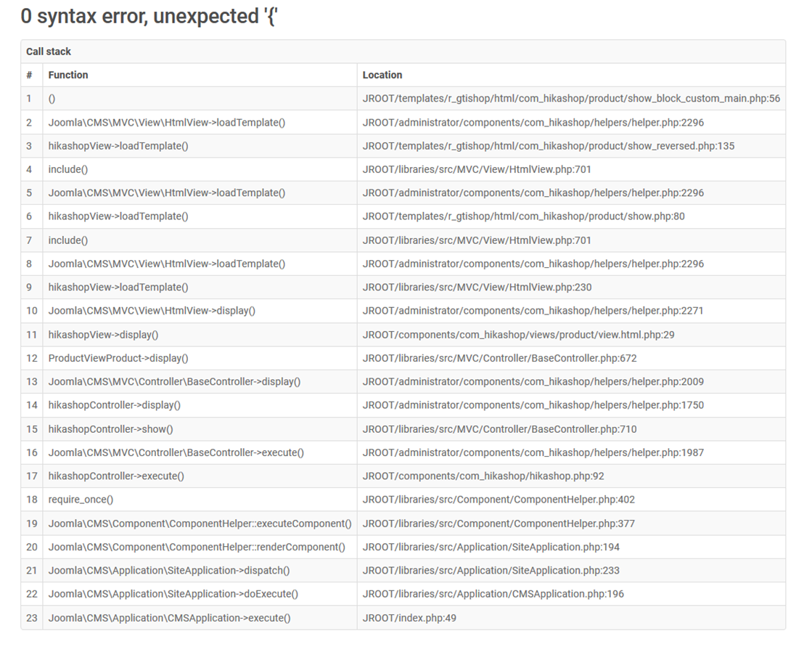The height and width of the screenshot is (655, 812).
Task: Select the show_reversed.php:135 location text
Action: 548,146
